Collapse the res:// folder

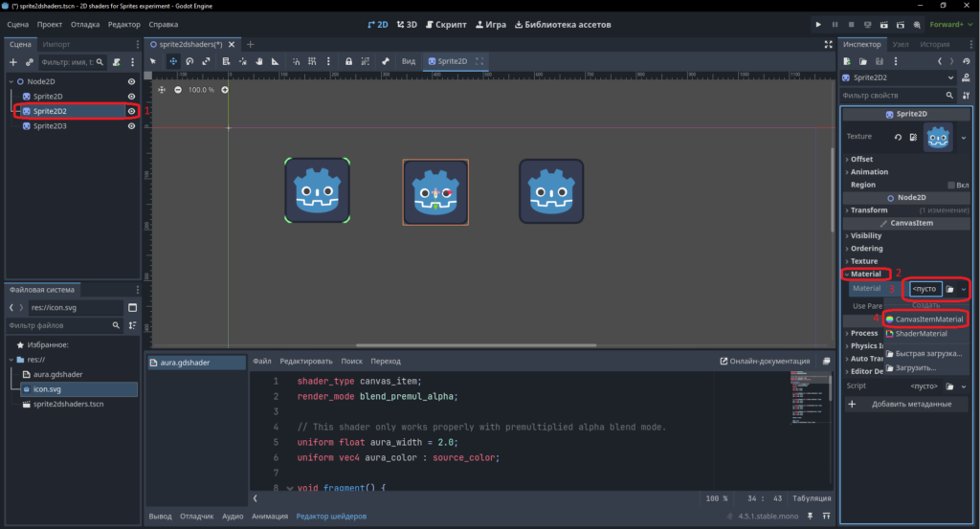coord(11,360)
